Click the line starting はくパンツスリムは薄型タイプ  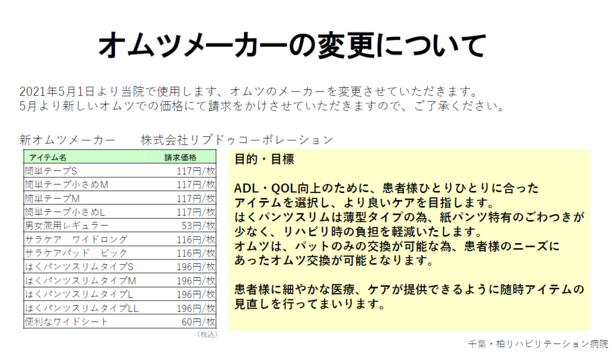coord(409,217)
